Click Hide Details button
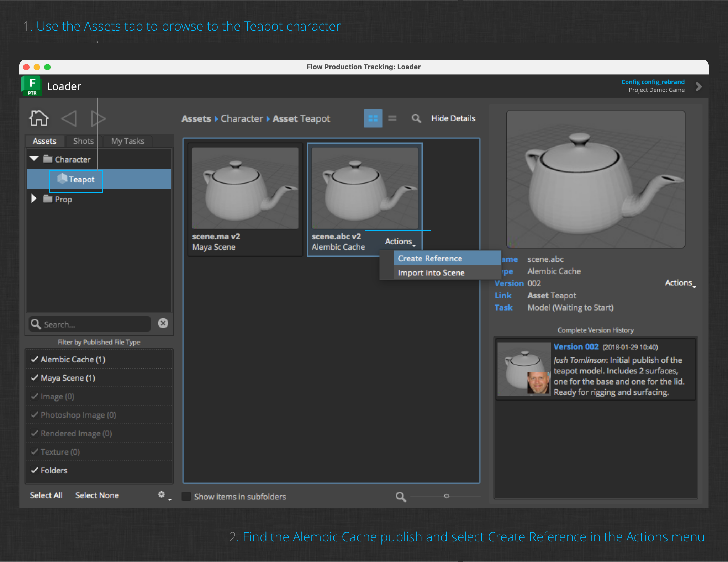The height and width of the screenshot is (562, 728). (x=453, y=118)
